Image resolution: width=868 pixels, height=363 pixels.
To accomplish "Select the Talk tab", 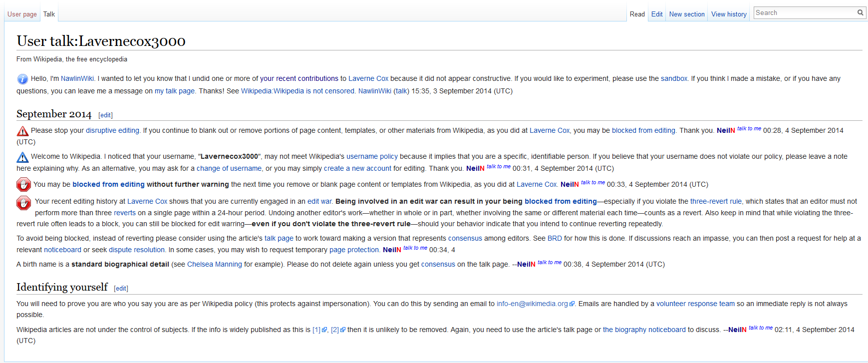I will pyautogui.click(x=49, y=14).
